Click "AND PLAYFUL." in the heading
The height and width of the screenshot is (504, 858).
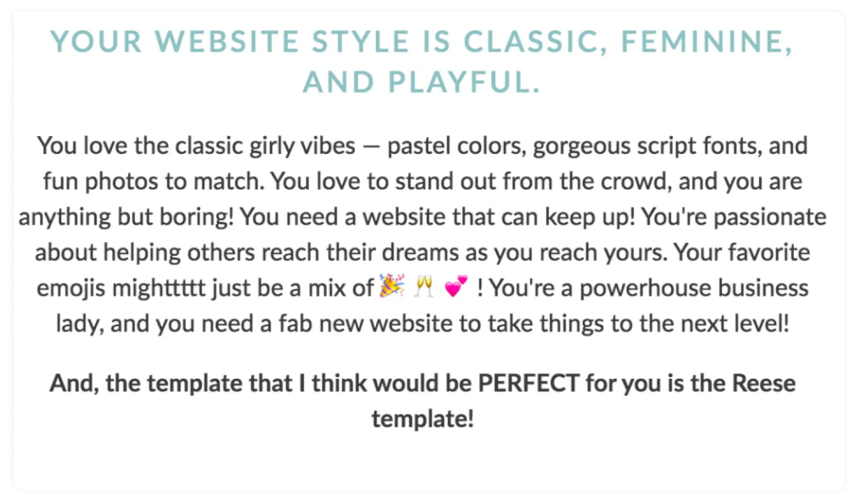coord(422,82)
